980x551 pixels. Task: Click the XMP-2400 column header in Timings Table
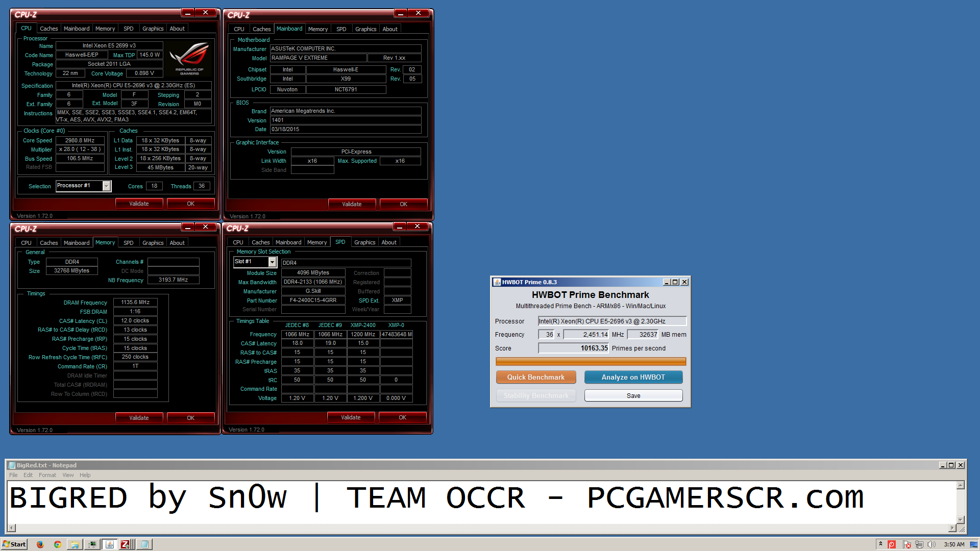(x=363, y=325)
